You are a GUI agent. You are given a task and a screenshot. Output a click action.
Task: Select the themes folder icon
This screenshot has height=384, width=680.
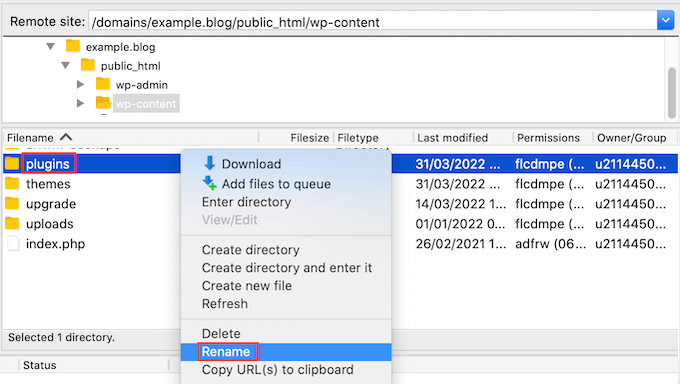click(x=12, y=184)
